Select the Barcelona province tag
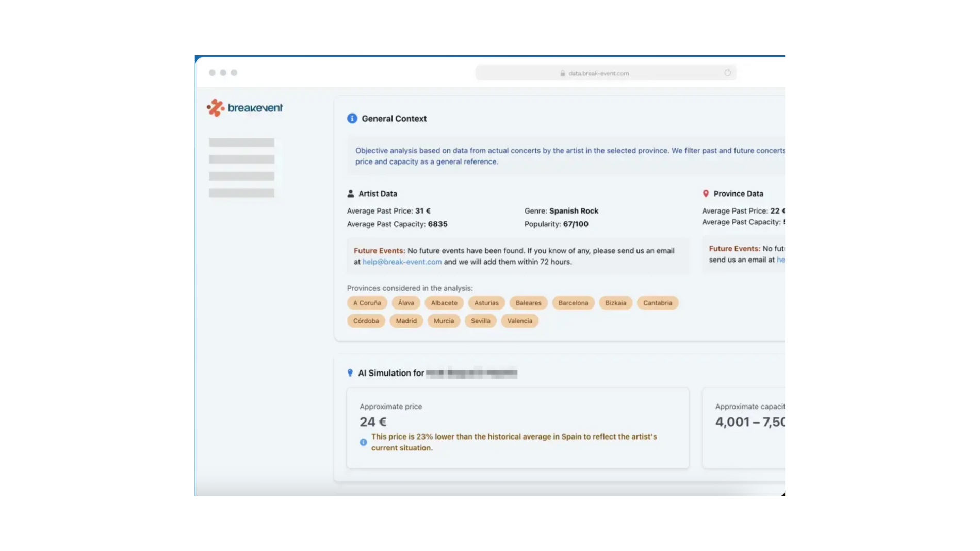The height and width of the screenshot is (551, 980). 573,303
